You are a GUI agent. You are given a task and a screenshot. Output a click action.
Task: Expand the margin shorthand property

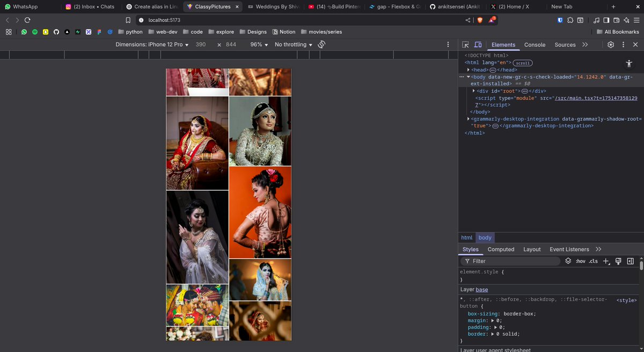click(x=493, y=320)
